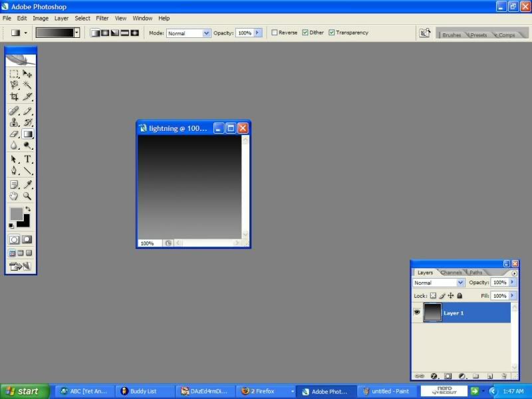Toggle lock all for the layer
This screenshot has width=532, height=399.
(x=460, y=296)
